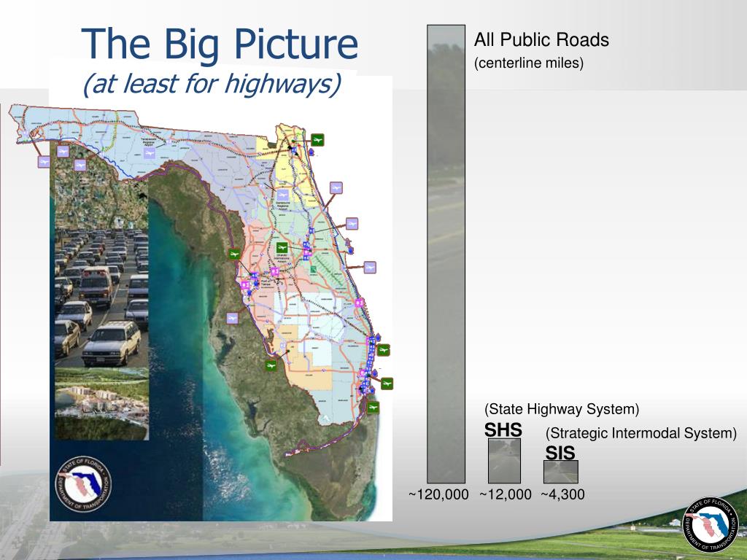Click the purple airport icon near Sarasota

coord(232,318)
